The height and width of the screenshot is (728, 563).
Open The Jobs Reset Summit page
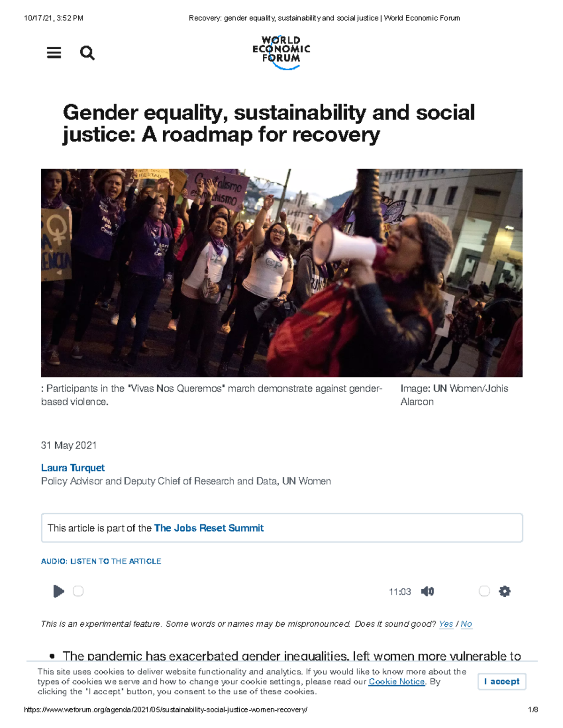tap(208, 528)
